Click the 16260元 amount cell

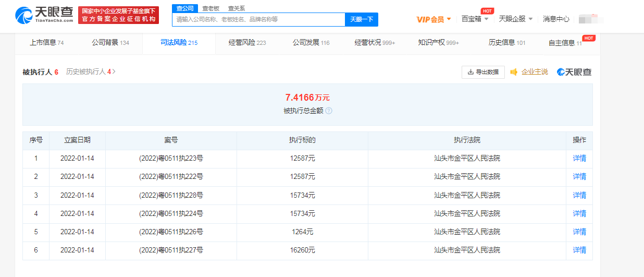[x=302, y=250]
